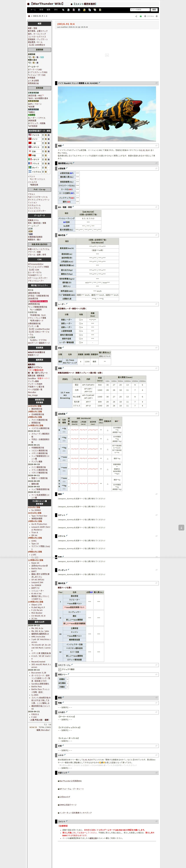Image resolution: width=186 pixels, height=868 pixels.
Task: Click the scroll-to-bottom arrow button
Action: pos(181,528)
